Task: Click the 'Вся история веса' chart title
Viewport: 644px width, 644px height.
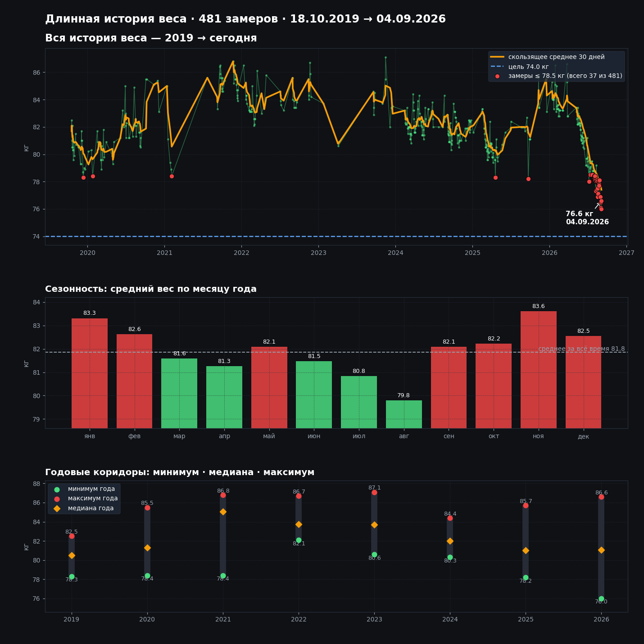Action: pos(151,38)
